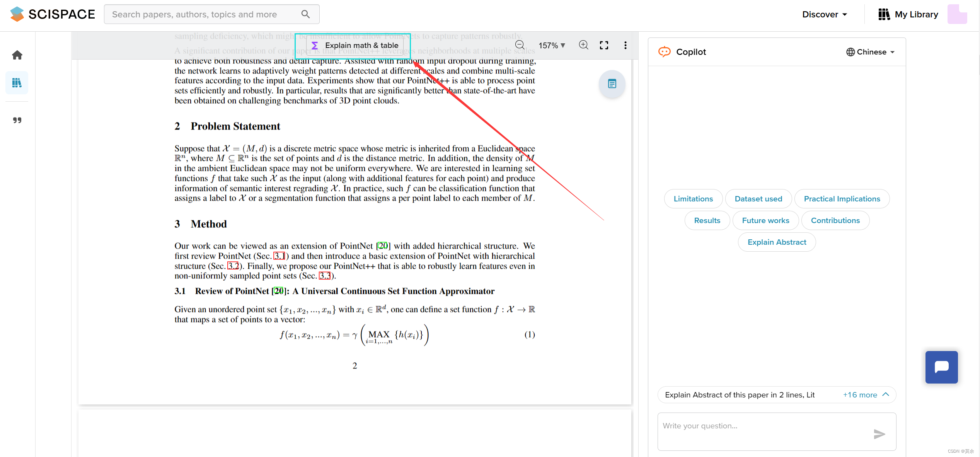Open My Library from top navigation
The image size is (980, 457).
[908, 14]
